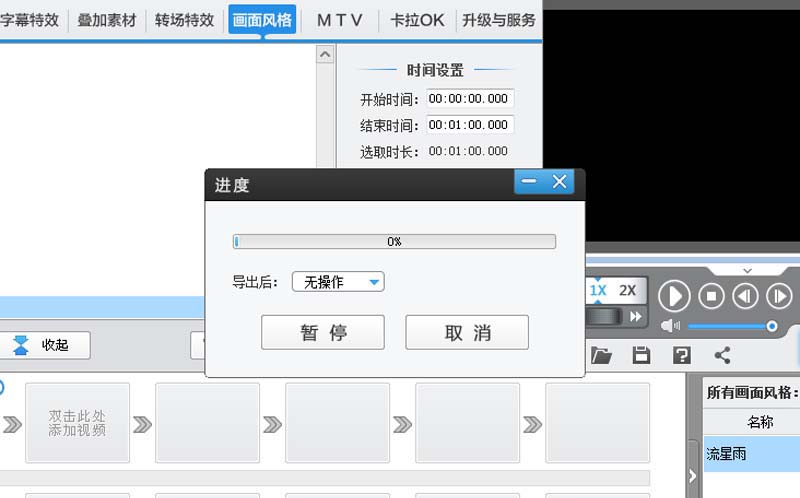Click the 选取时长 value 00:01:00.000
The height and width of the screenshot is (498, 800).
coord(468,151)
